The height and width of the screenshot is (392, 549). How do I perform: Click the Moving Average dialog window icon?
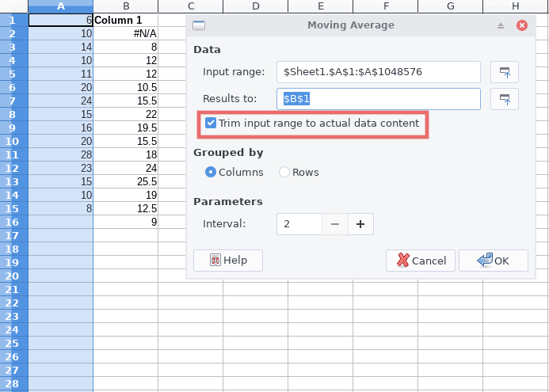click(199, 25)
